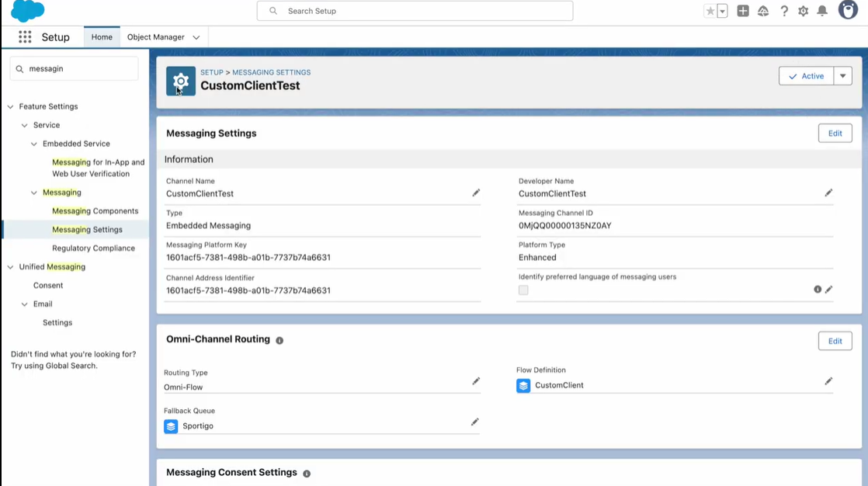868x486 pixels.
Task: Click the Global Actions plus icon
Action: click(743, 11)
